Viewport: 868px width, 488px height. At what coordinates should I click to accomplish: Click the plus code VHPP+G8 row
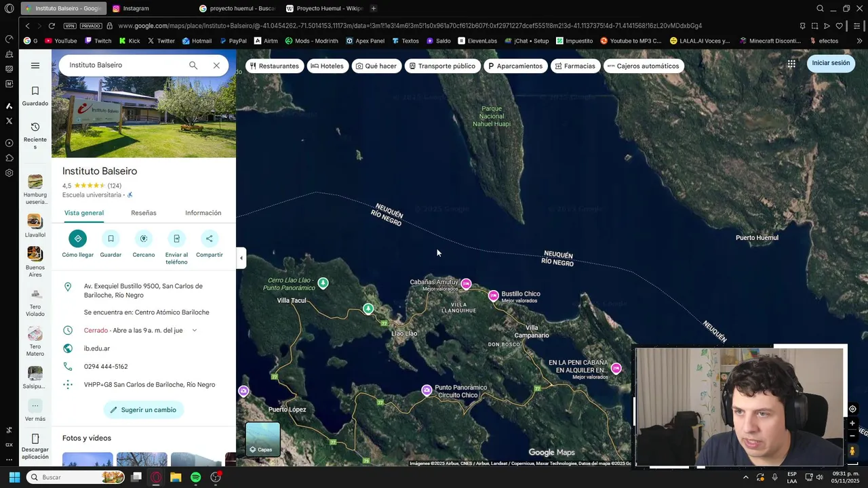point(144,385)
